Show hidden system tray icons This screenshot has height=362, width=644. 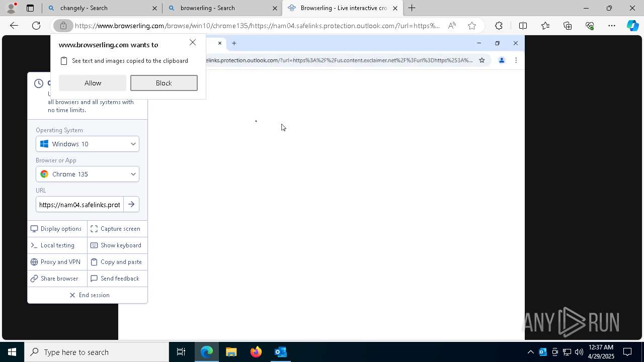pos(530,352)
